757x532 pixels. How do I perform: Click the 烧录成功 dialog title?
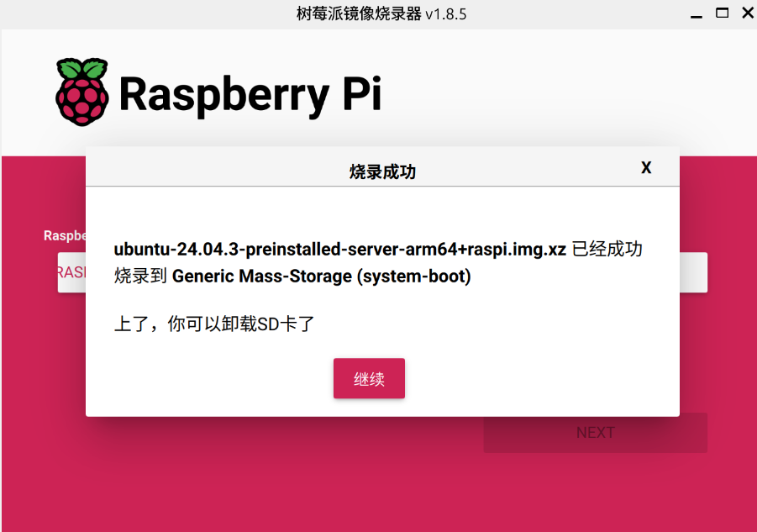click(382, 171)
